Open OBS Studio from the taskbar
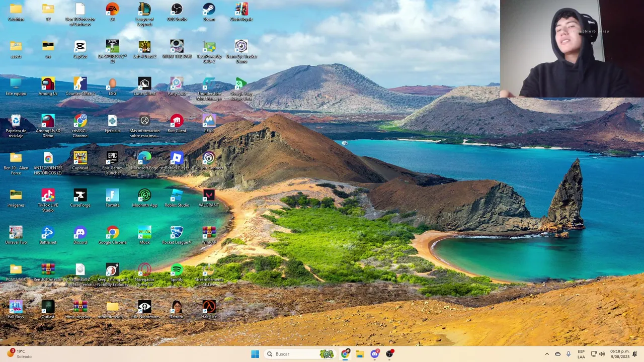Image resolution: width=644 pixels, height=362 pixels. point(389,354)
